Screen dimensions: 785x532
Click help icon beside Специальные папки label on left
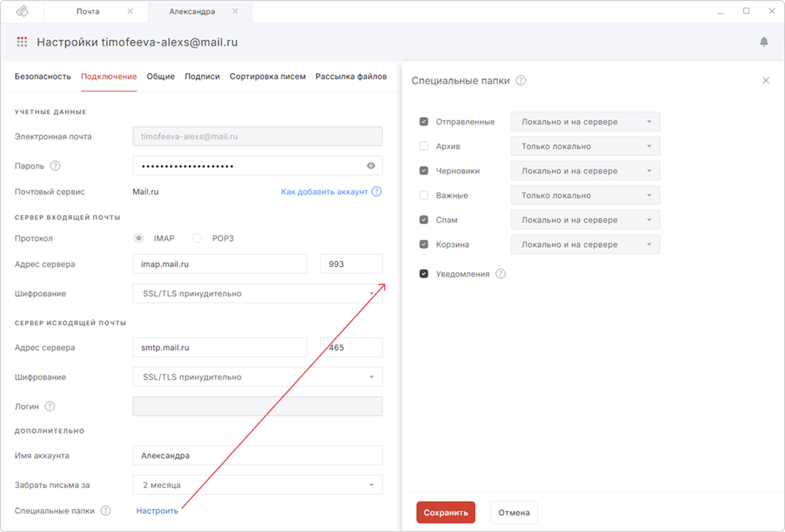pyautogui.click(x=106, y=511)
